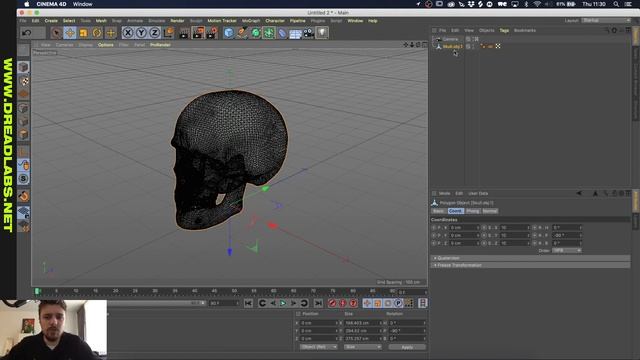Open the Layout dropdown at top right
This screenshot has height=360, width=640.
[606, 20]
